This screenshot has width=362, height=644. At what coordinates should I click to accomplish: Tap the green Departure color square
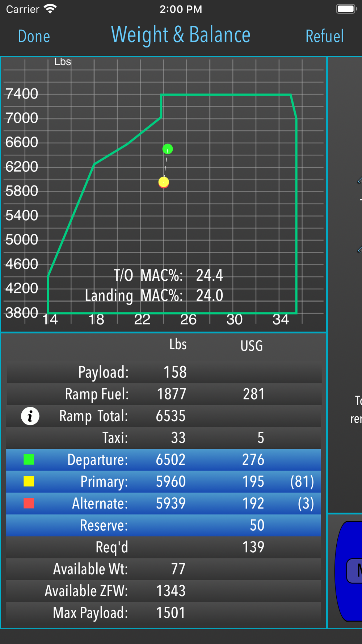point(29,459)
